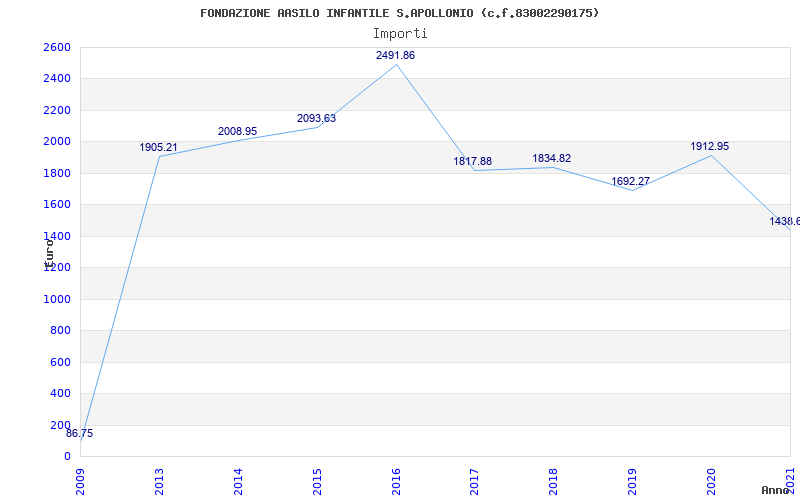This screenshot has height=500, width=800.
Task: Select the 2093.63 data label
Action: click(x=316, y=119)
